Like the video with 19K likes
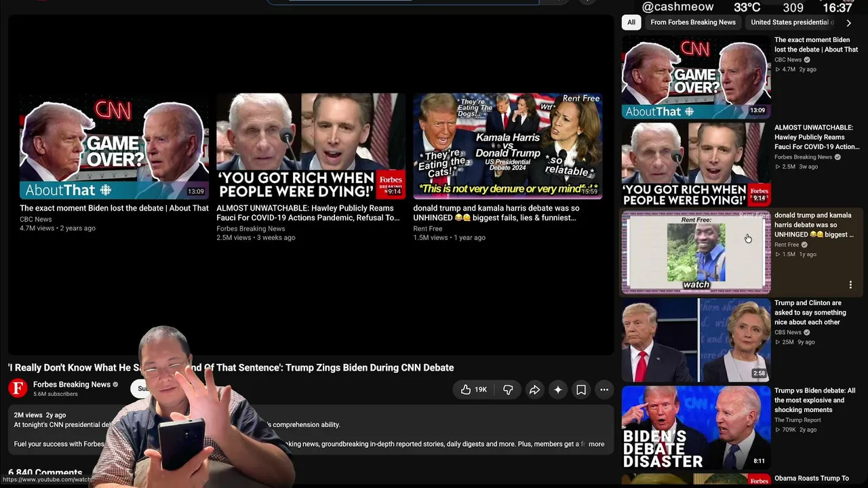 [473, 390]
